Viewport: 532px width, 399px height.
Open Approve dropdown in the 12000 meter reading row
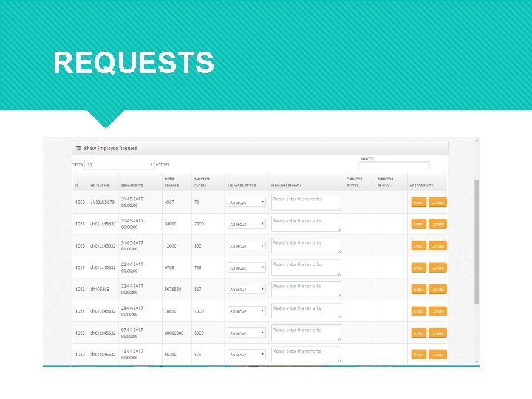[x=246, y=245]
